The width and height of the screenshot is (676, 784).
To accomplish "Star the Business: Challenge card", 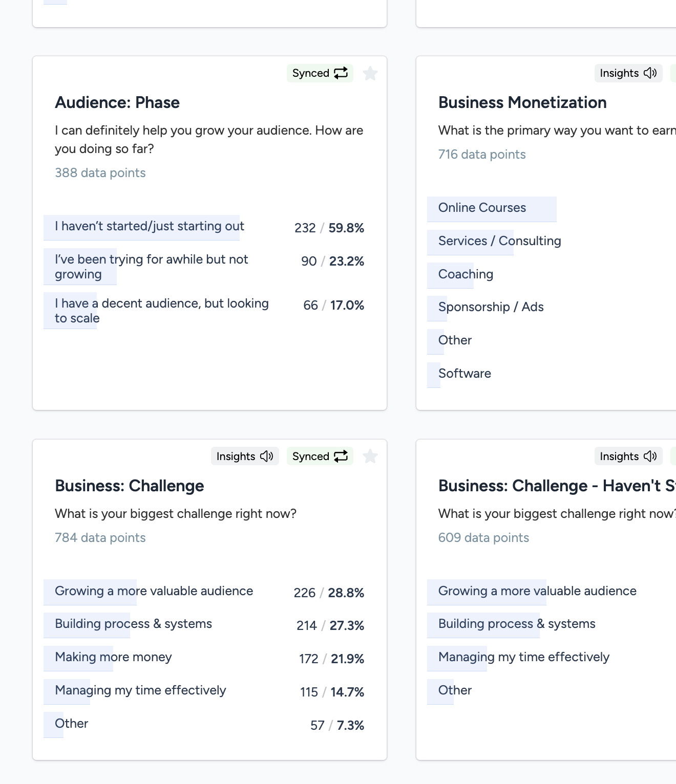I will pyautogui.click(x=370, y=456).
